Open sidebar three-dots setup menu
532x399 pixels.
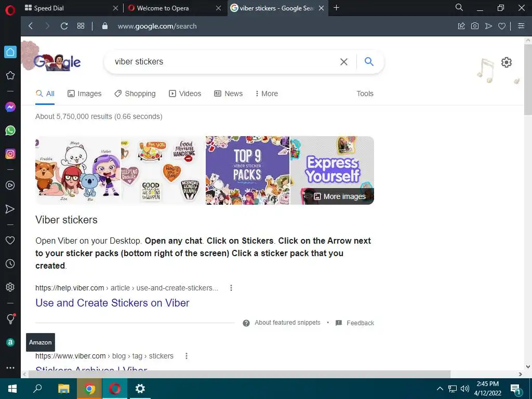10,368
